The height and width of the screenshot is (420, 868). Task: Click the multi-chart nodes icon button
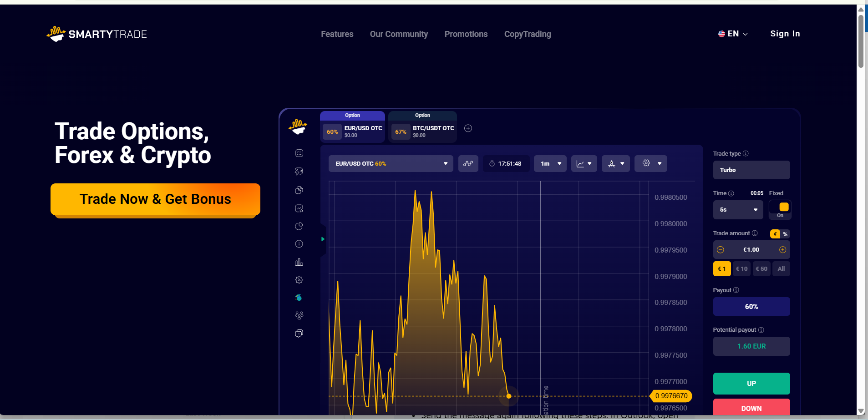click(x=468, y=163)
